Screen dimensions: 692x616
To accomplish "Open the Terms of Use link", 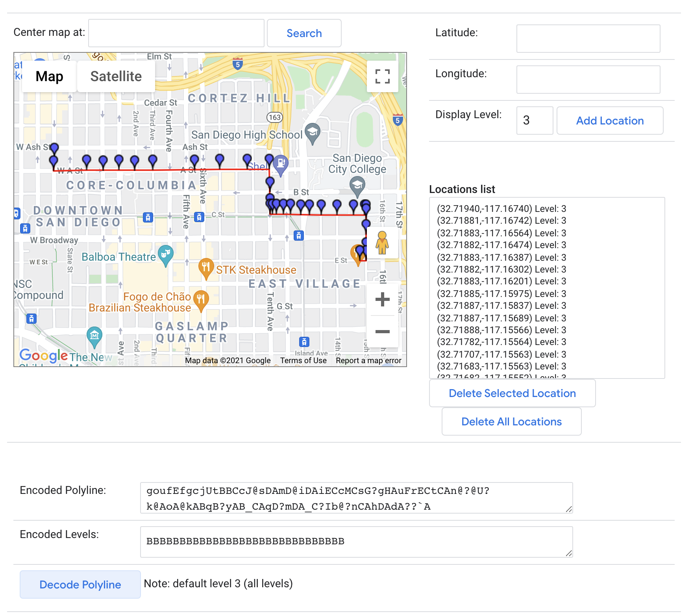I will (303, 360).
